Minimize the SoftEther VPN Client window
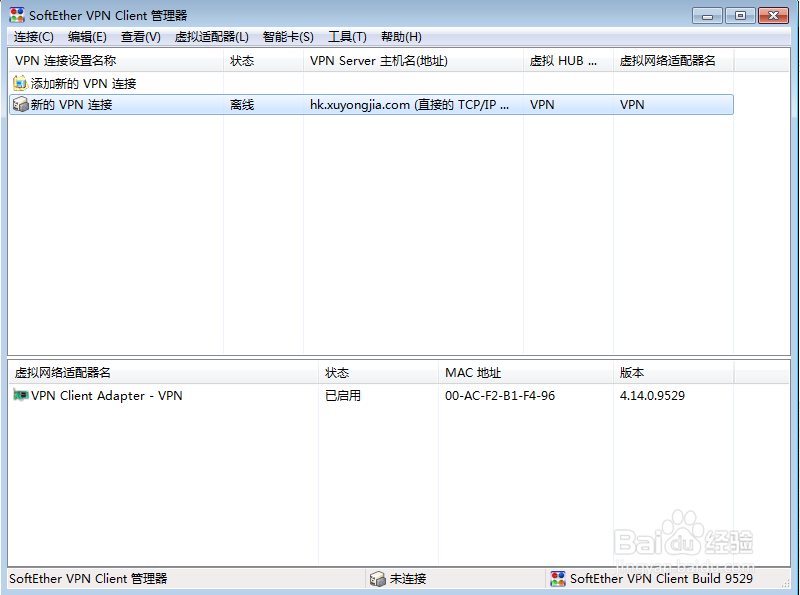The image size is (800, 595). click(707, 16)
